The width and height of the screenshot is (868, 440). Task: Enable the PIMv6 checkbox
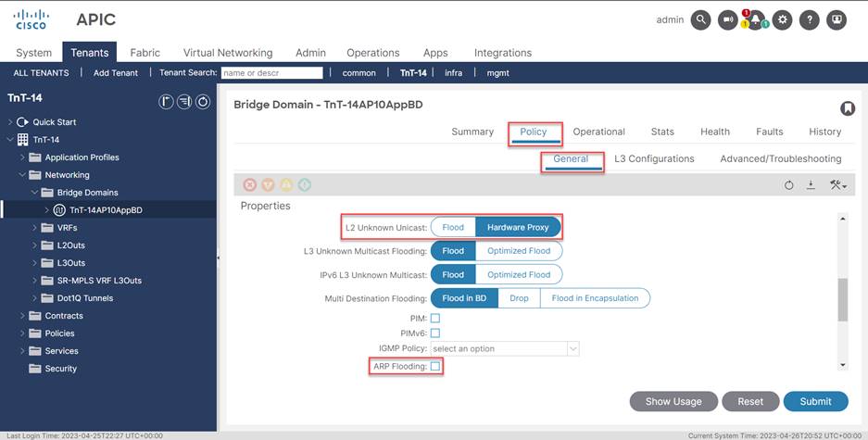click(435, 333)
